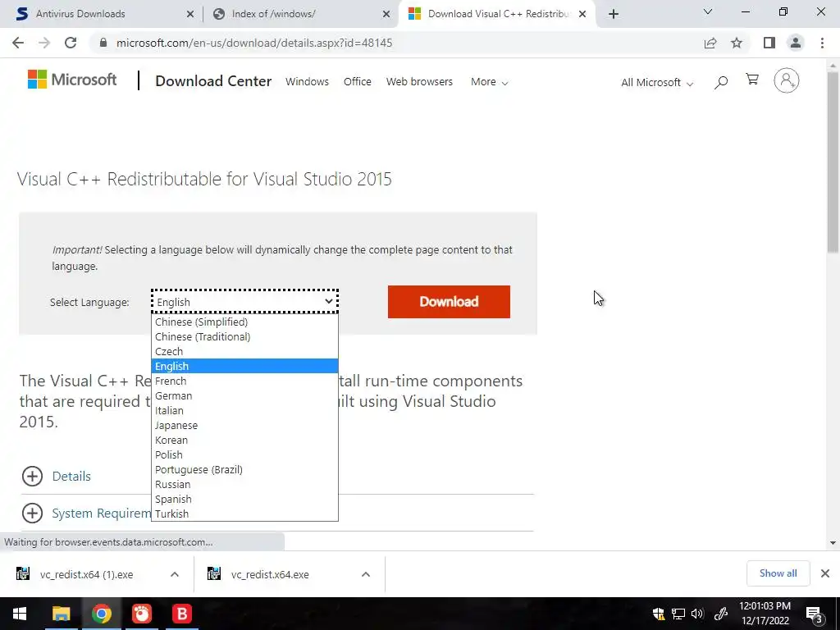Choose Korean from the language list
This screenshot has height=630, width=840.
click(x=244, y=440)
